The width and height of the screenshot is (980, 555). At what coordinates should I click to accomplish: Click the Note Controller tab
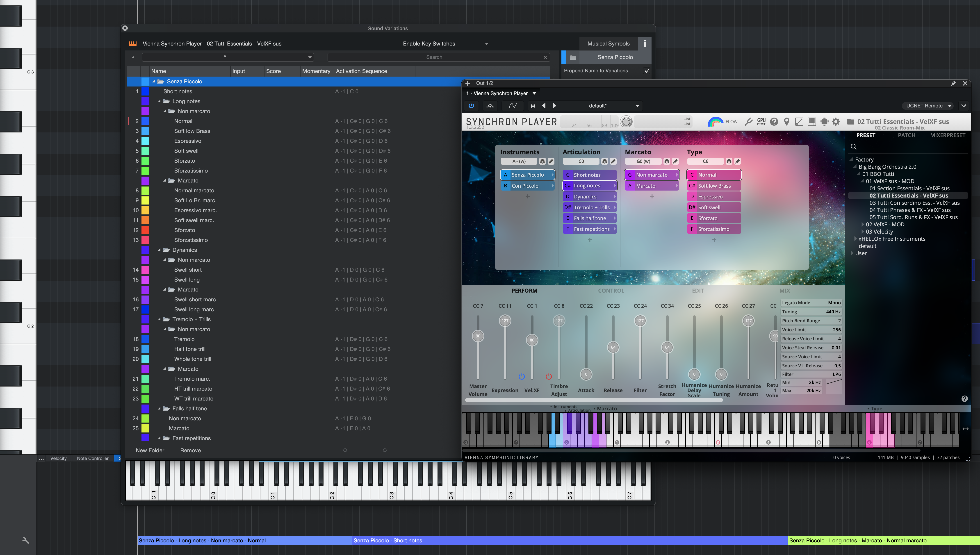tap(93, 459)
